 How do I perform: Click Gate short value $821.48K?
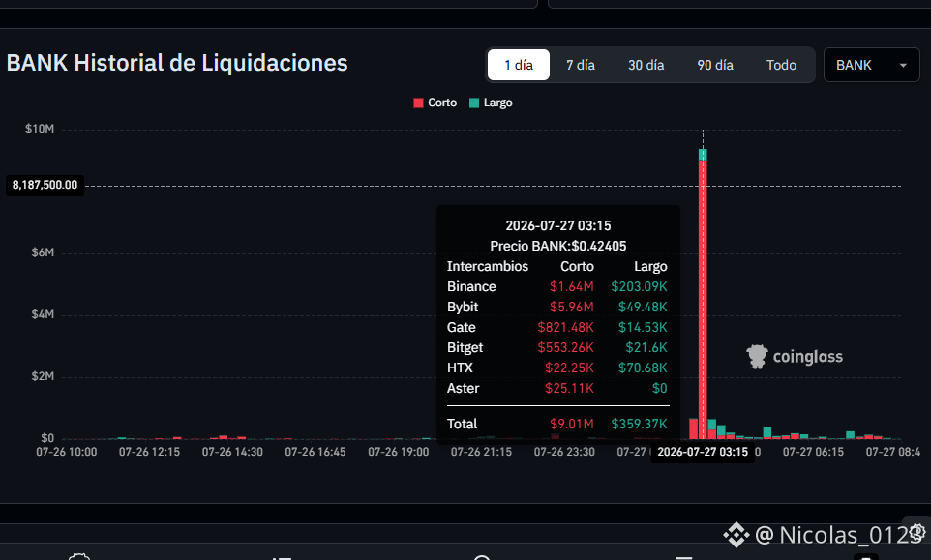565,327
